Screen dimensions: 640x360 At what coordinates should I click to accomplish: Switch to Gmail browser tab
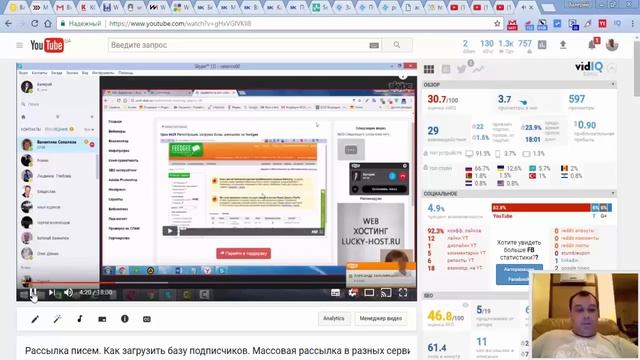[x=64, y=7]
